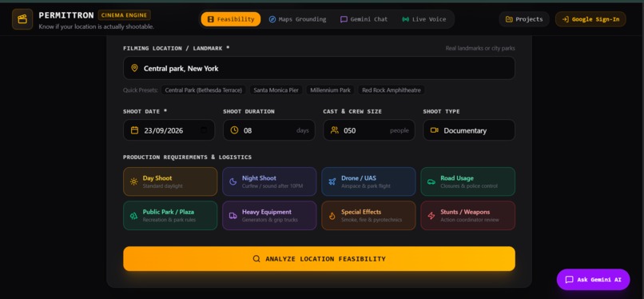Click the sign-in arrow icon on Google Sign-In
The width and height of the screenshot is (644, 299).
point(565,19)
